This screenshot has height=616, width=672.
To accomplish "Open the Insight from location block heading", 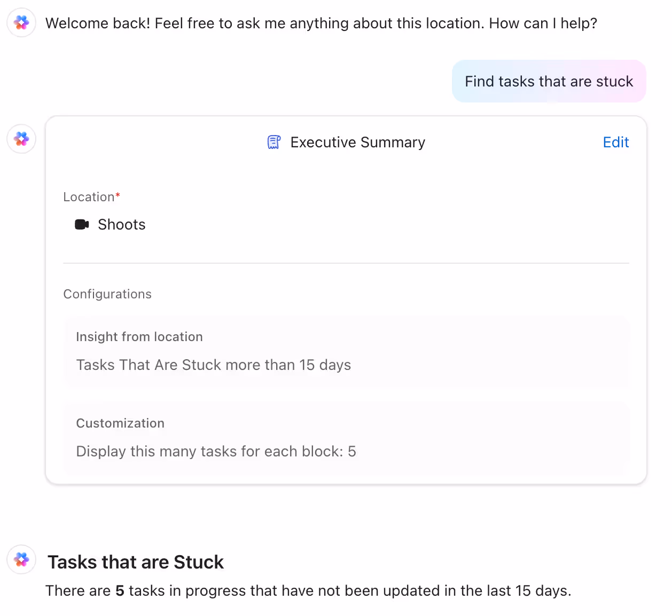I will click(139, 337).
